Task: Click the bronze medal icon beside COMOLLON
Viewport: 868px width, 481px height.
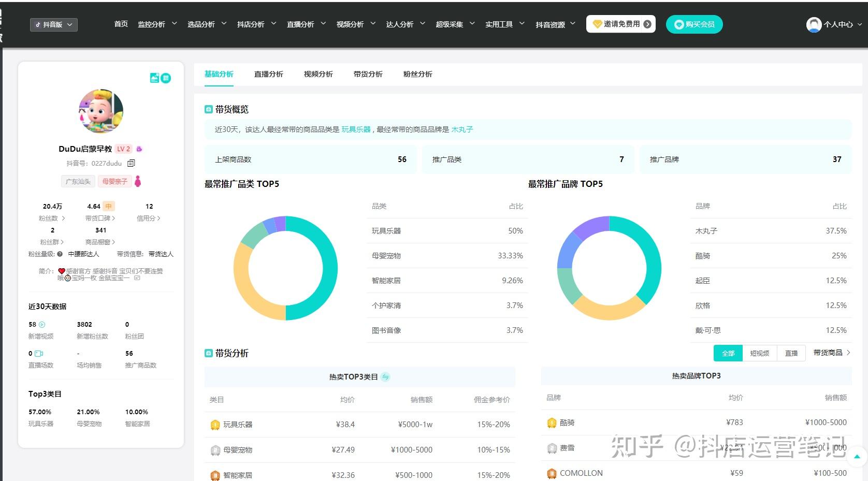Action: tap(552, 473)
